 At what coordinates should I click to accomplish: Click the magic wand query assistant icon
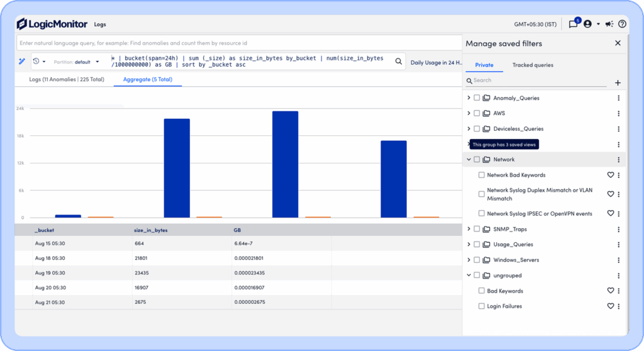coord(21,62)
